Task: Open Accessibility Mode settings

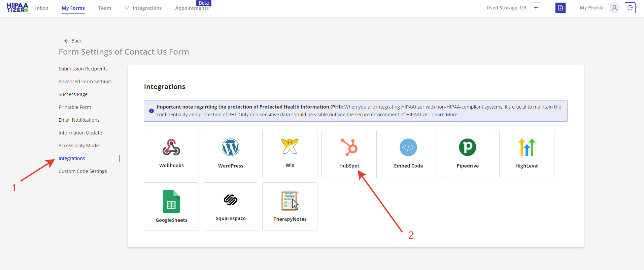Action: pos(78,146)
